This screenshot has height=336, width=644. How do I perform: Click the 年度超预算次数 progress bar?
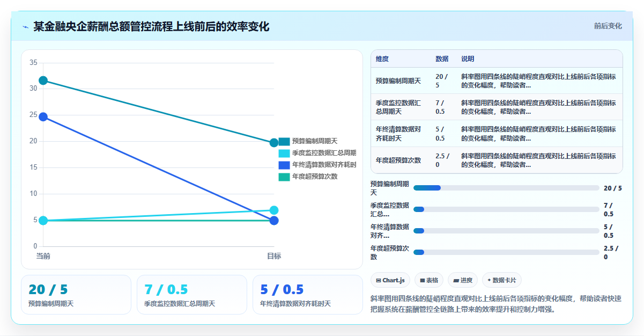tap(506, 252)
